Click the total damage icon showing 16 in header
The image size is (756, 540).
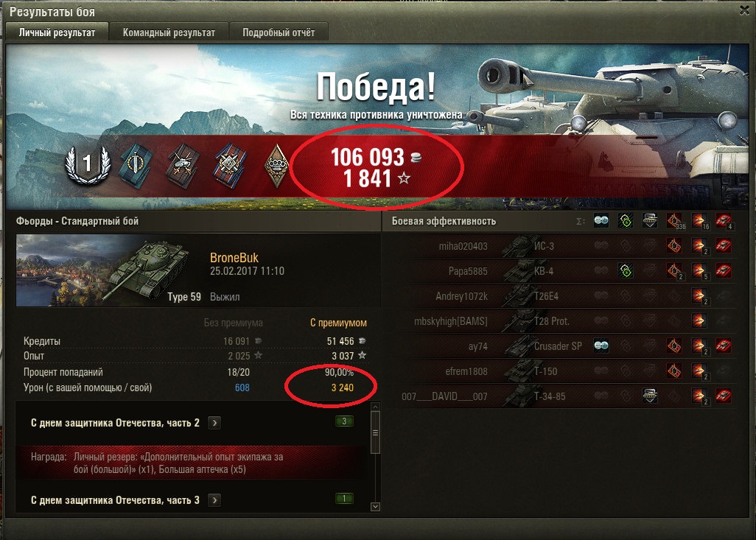tap(699, 221)
